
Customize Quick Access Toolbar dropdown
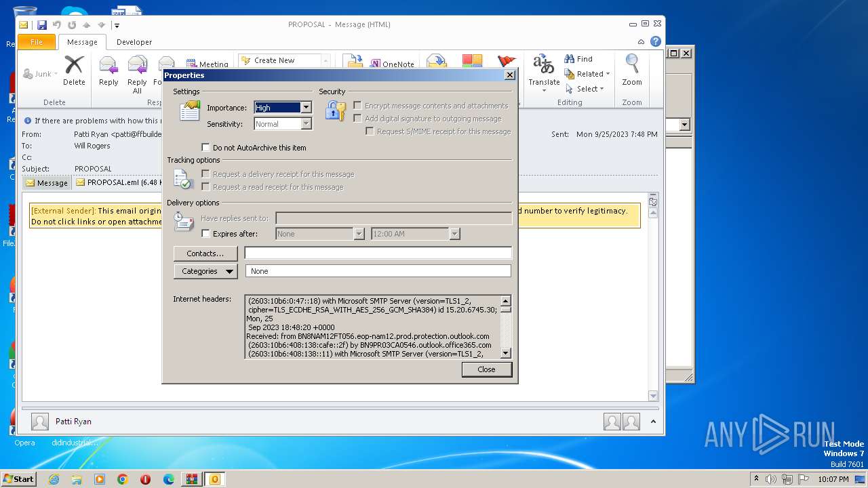point(117,26)
